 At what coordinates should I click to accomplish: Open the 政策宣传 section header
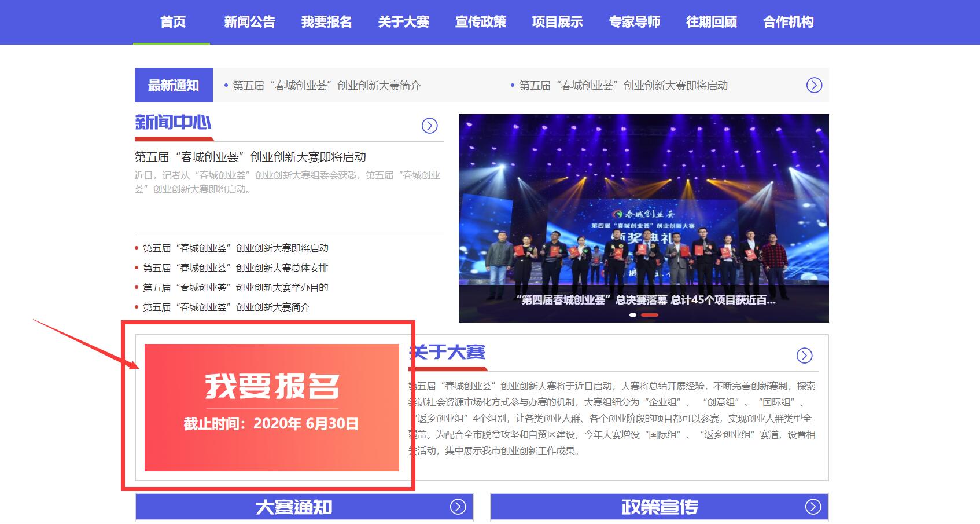click(660, 507)
